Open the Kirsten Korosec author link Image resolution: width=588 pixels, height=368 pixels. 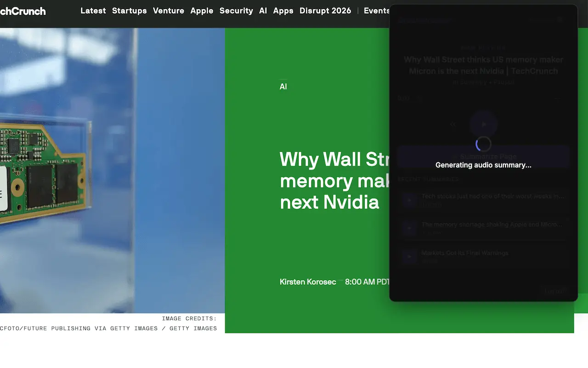tap(308, 282)
